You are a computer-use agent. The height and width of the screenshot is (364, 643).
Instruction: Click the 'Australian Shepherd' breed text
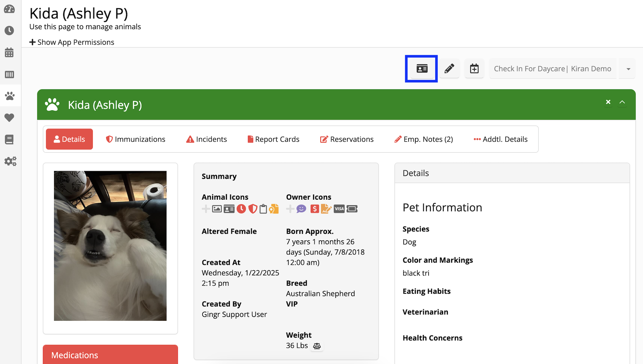(x=320, y=293)
